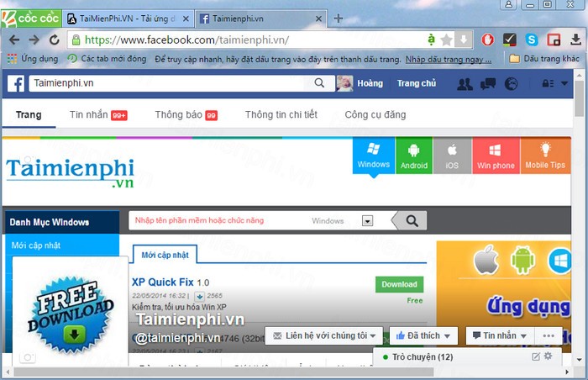Image resolution: width=588 pixels, height=380 pixels.
Task: Select the iOS category tile
Action: 452,156
